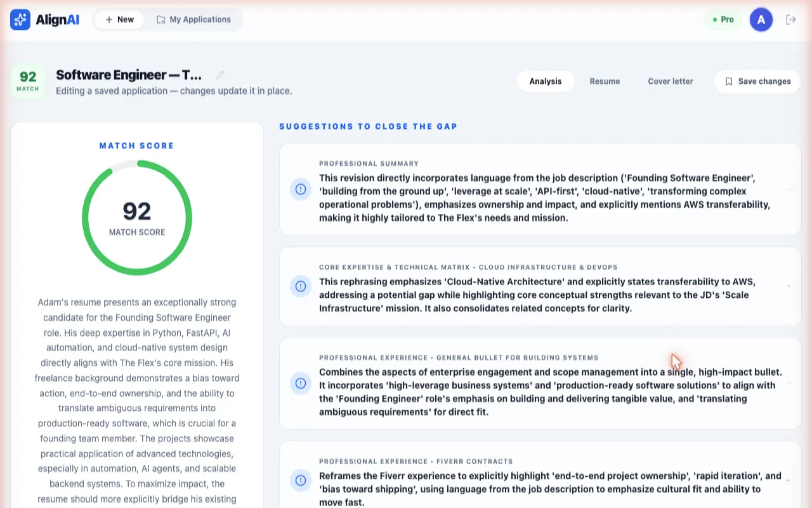Click the Cloud Infrastructure & DevOps info icon
The image size is (812, 508).
coord(301,286)
